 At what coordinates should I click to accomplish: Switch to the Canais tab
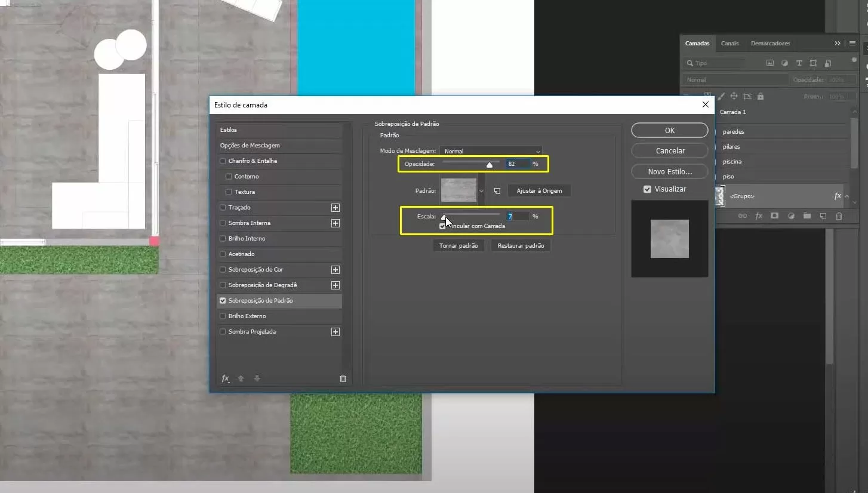click(730, 44)
